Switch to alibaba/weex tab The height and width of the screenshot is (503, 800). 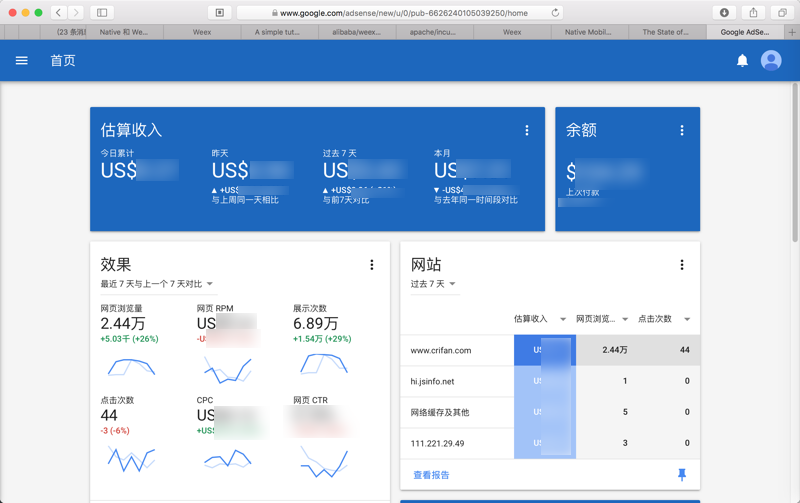(357, 32)
